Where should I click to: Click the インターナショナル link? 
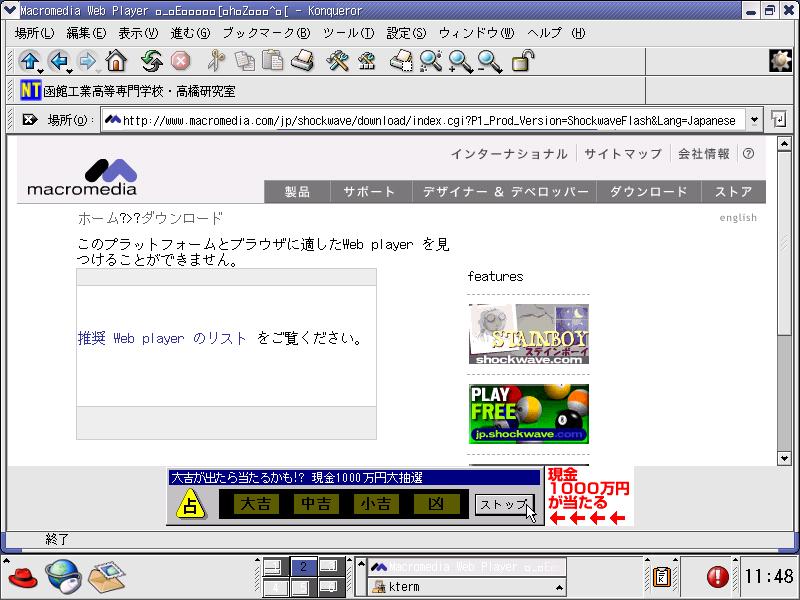(x=509, y=154)
